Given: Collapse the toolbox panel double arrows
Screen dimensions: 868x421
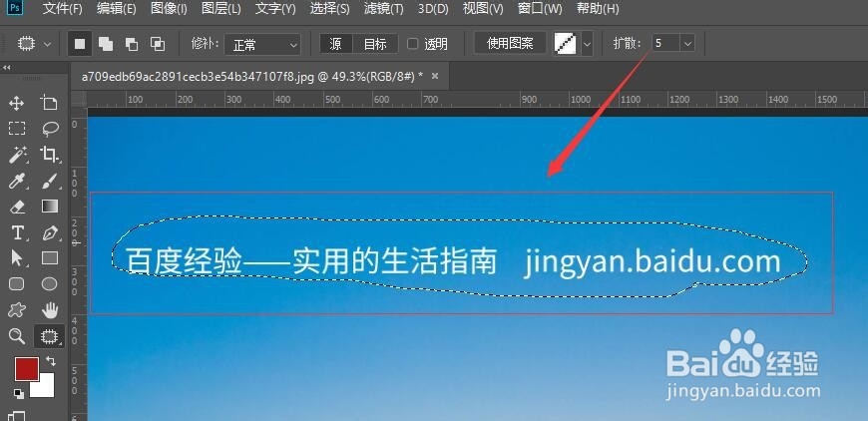Looking at the screenshot, I should click(7, 67).
